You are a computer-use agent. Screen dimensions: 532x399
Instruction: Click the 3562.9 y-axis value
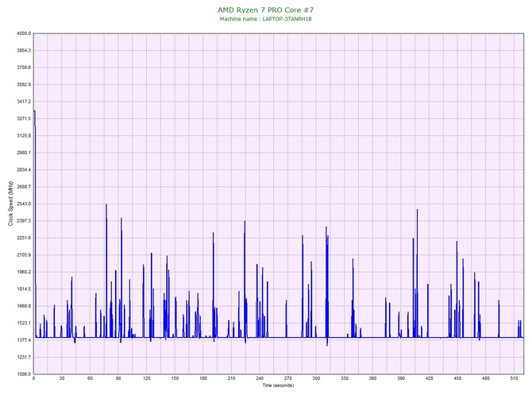point(24,84)
